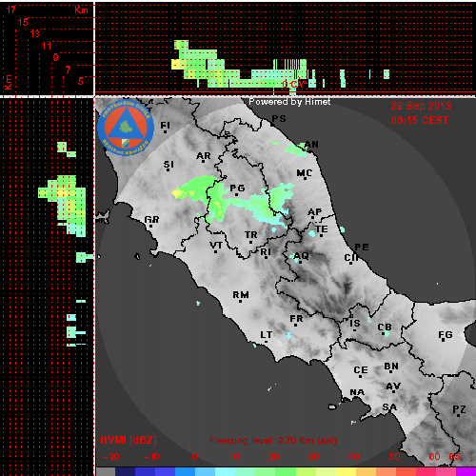Click the Protezione Civile Abruzzo logo
Viewport: 476px width, 476px height.
126,128
